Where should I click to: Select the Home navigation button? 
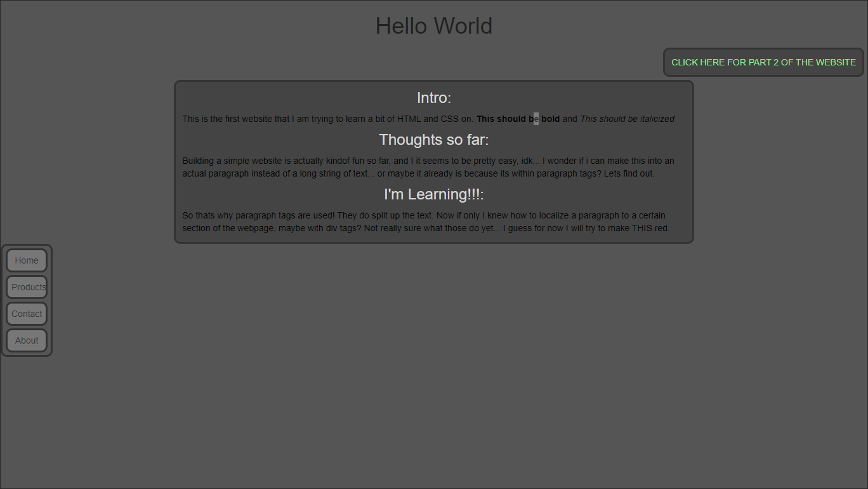26,260
